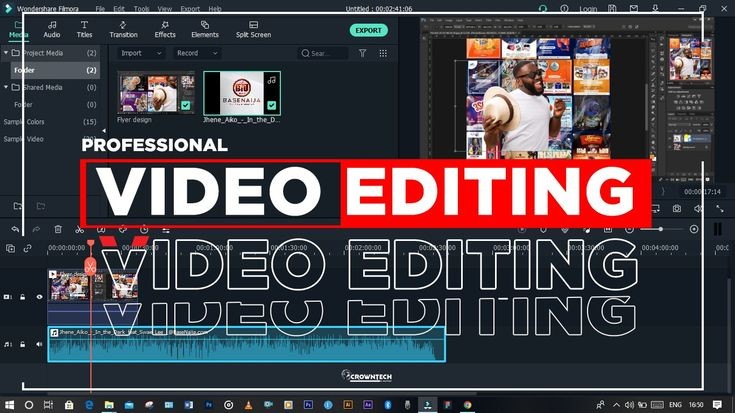Screen dimensions: 735x413
Task: Click the preview snapshot camera icon
Action: [676, 209]
